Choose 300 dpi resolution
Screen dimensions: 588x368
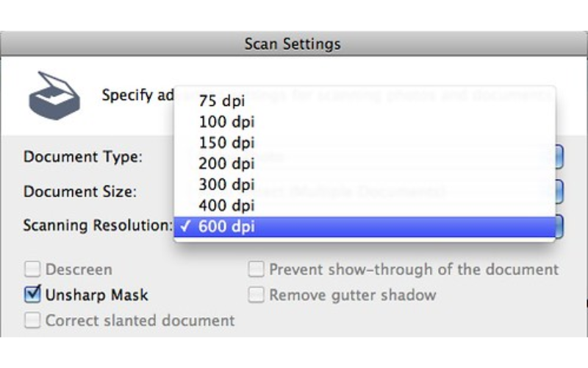pos(226,184)
